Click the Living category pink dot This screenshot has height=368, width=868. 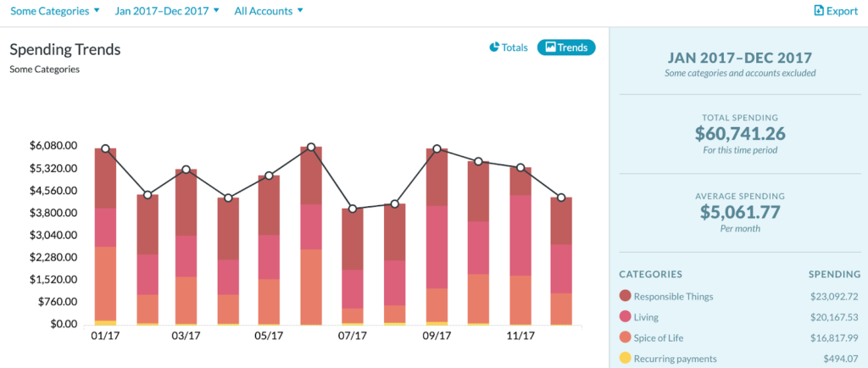coord(625,317)
